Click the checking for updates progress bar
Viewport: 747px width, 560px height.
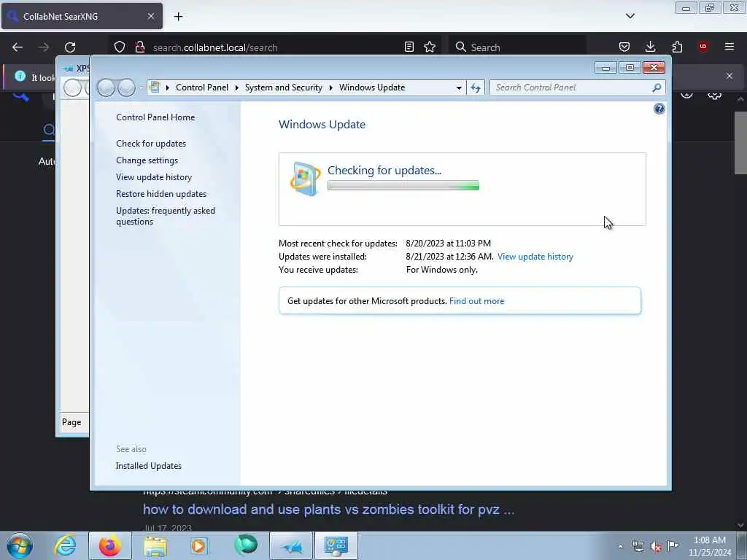[x=403, y=186]
